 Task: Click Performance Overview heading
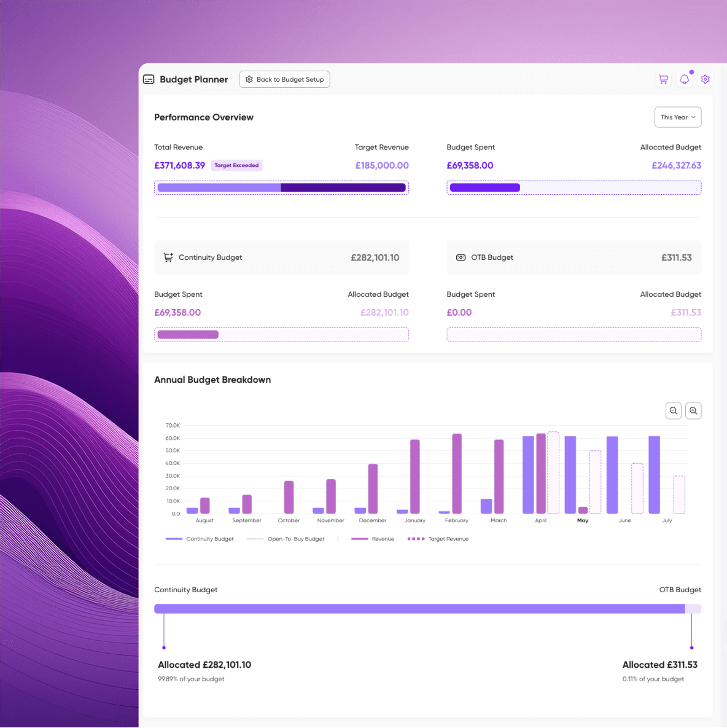[204, 117]
